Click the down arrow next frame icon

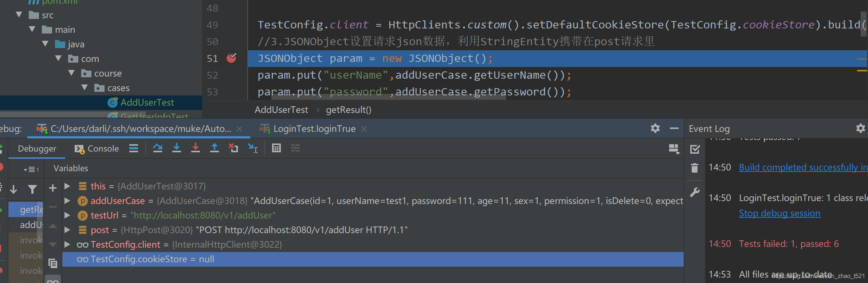[13, 189]
